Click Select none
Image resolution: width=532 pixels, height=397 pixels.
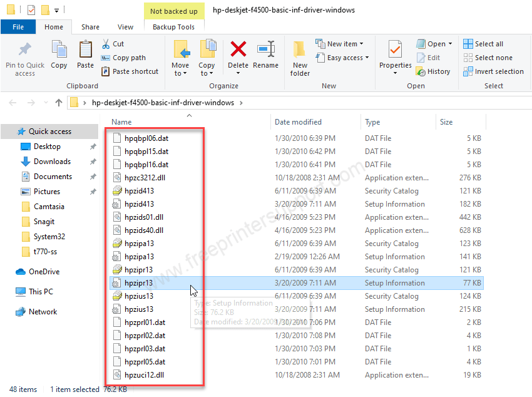488,58
